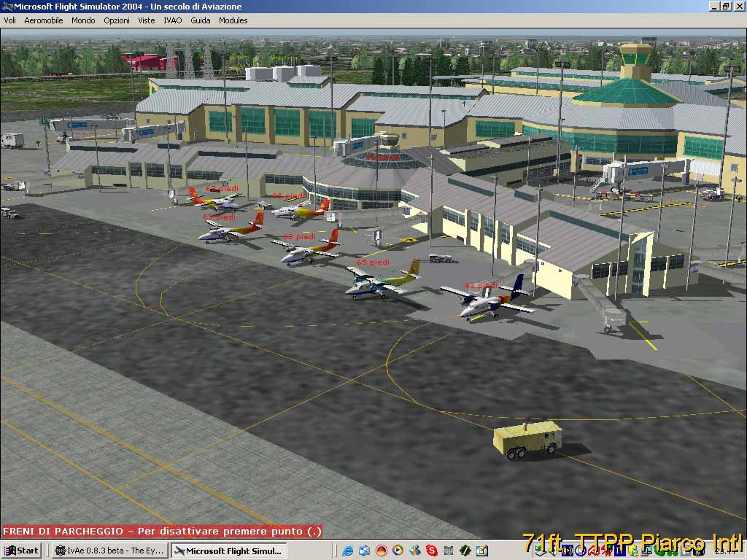This screenshot has width=747, height=560.
Task: Click the 'Microsoft Flight Simulator 2004' window title
Action: click(128, 7)
